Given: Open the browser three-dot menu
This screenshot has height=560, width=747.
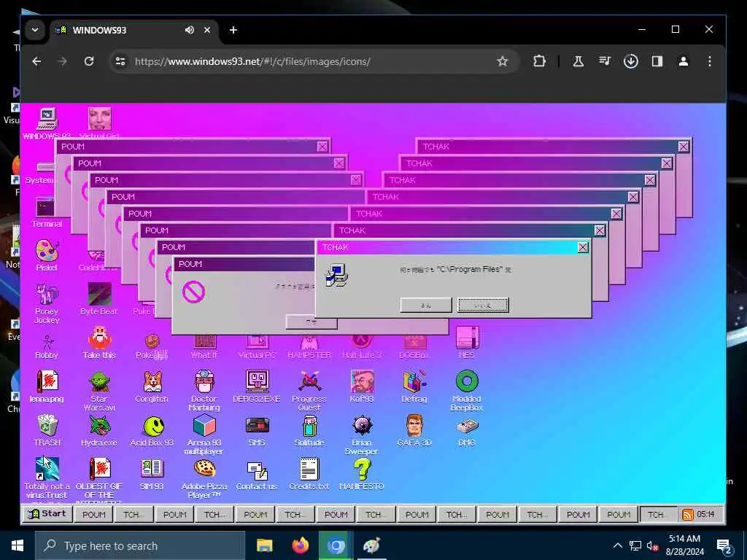Looking at the screenshot, I should [709, 61].
